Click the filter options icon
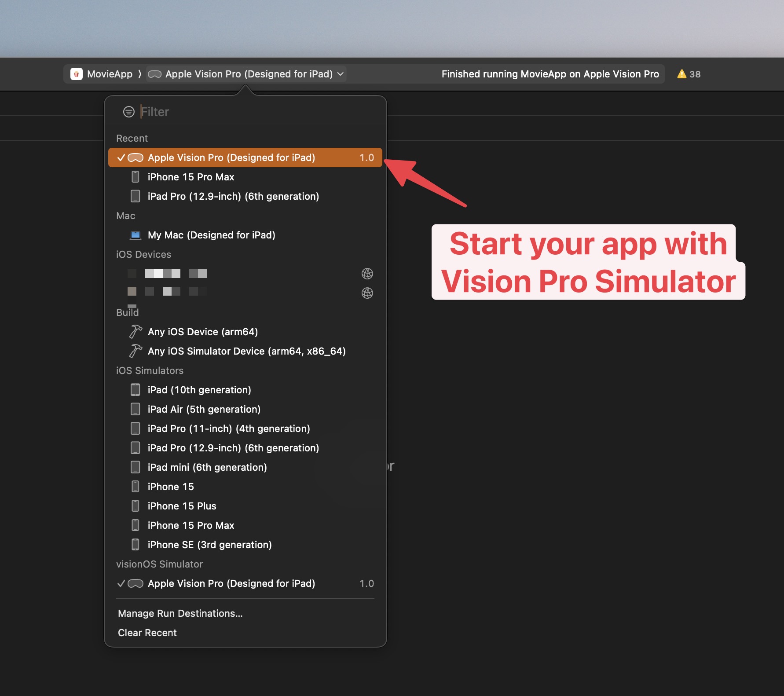This screenshot has width=784, height=696. point(128,112)
